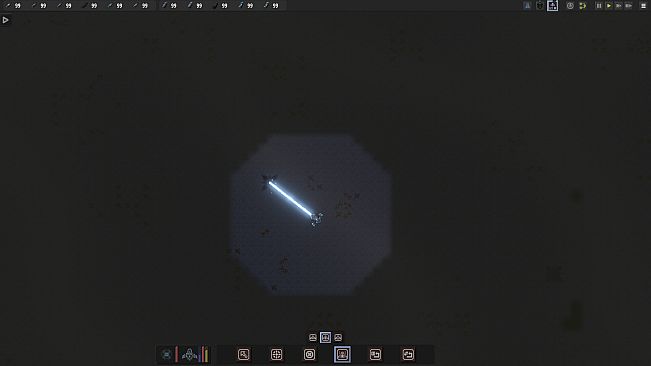
Task: Open the menu icon in the top-right corner
Action: 644,6
